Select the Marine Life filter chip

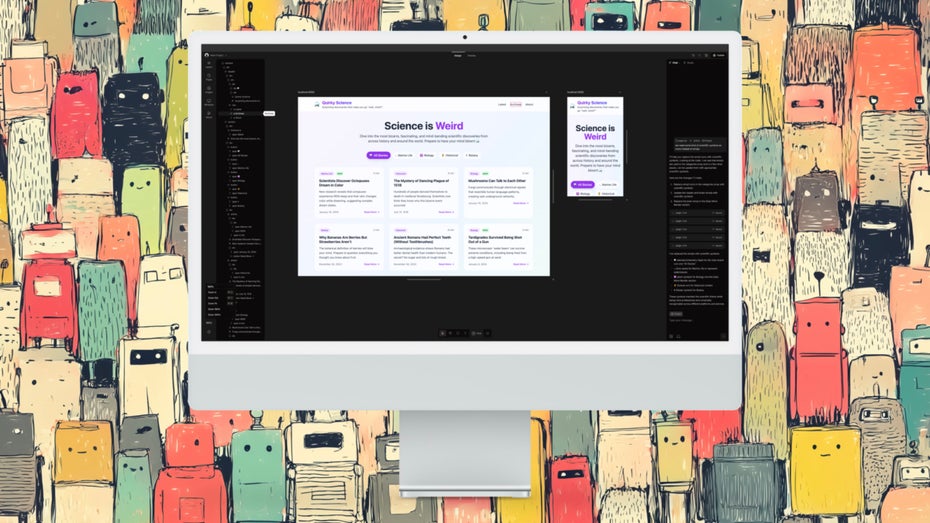click(x=404, y=155)
